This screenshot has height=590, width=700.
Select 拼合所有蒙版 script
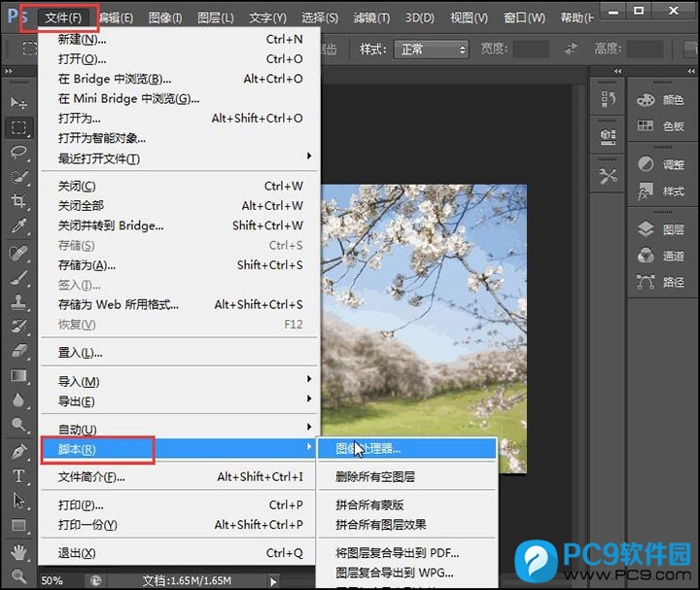coord(406,504)
